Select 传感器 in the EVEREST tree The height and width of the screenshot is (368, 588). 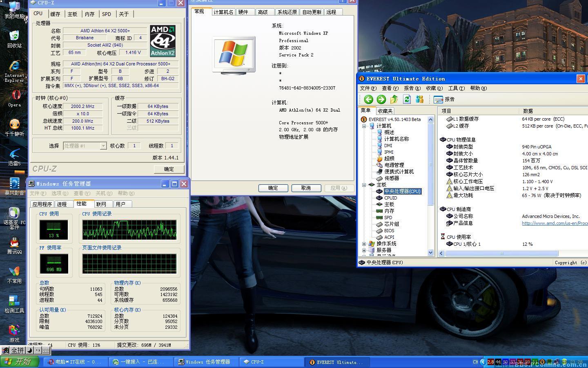(x=392, y=178)
